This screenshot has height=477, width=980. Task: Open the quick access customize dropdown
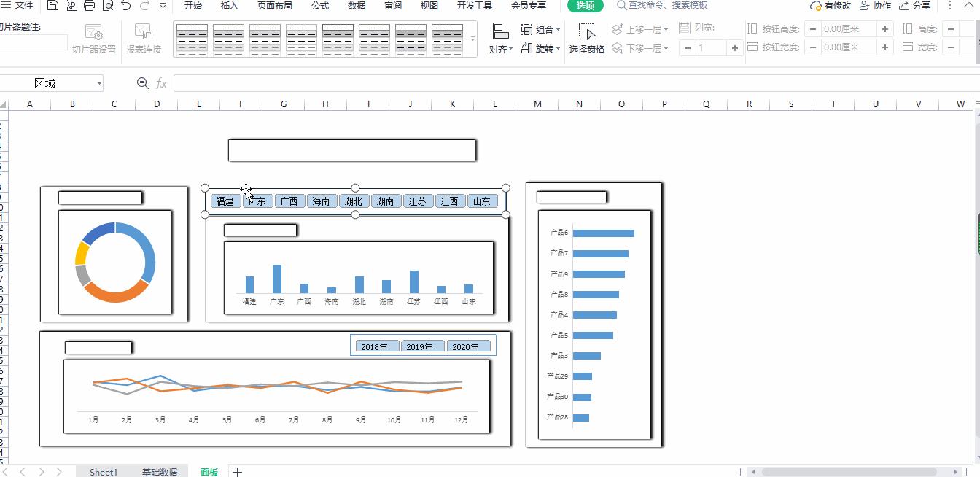click(x=163, y=6)
